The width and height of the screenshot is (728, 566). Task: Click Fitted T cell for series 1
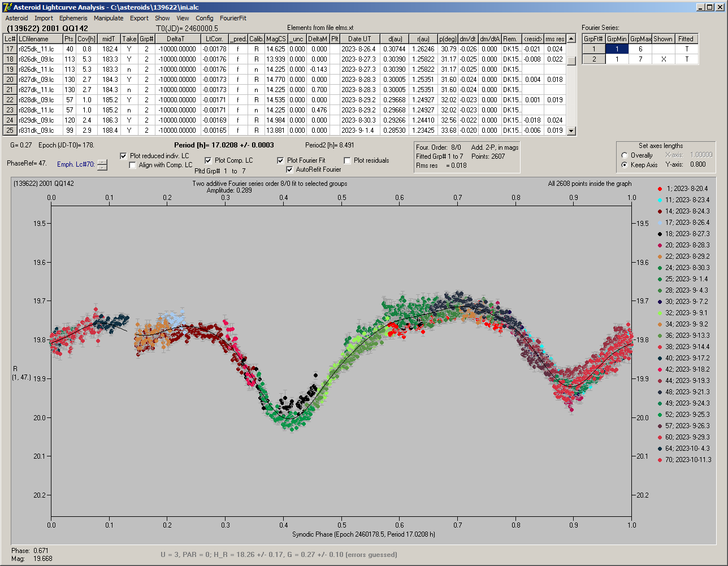point(686,49)
